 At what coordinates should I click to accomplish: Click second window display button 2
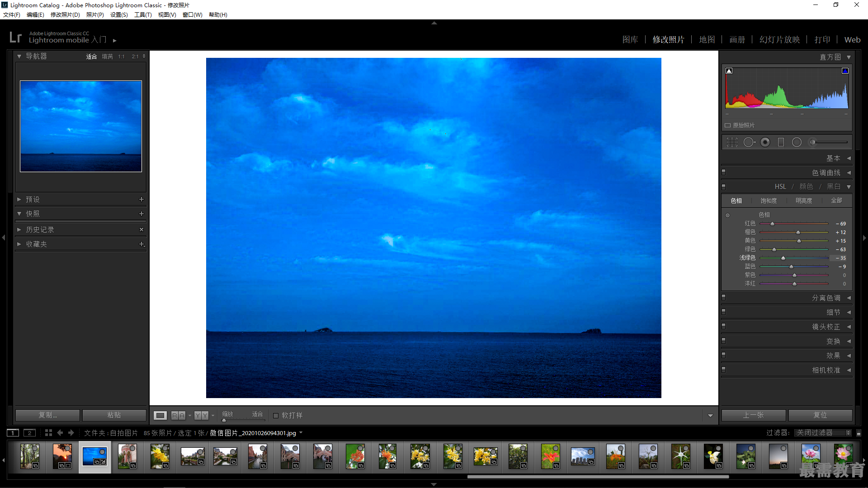[x=29, y=433]
